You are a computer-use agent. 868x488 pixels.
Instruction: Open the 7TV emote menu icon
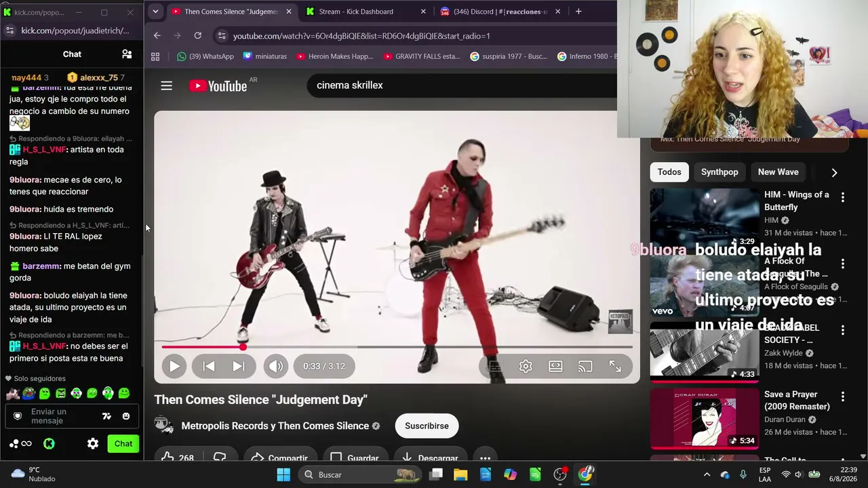[106, 416]
